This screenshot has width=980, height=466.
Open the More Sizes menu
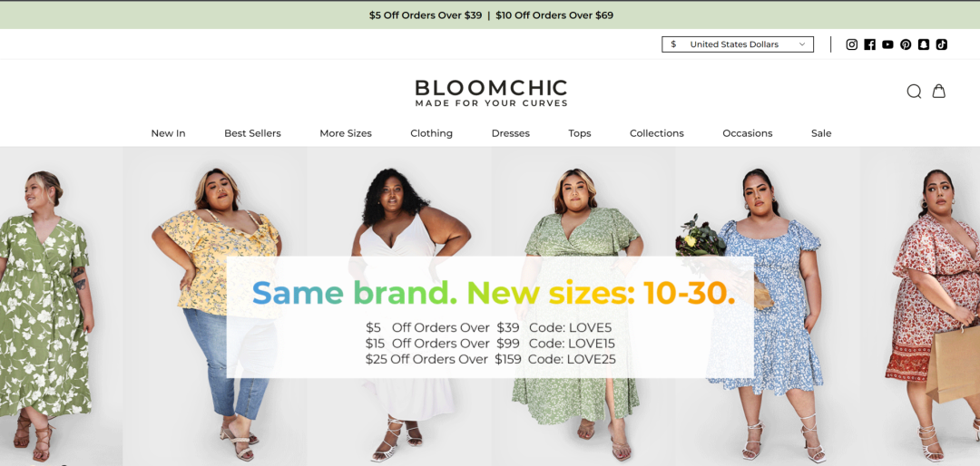346,133
